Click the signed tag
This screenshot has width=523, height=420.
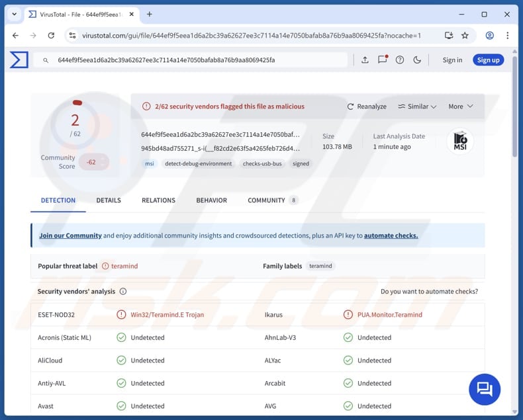301,163
